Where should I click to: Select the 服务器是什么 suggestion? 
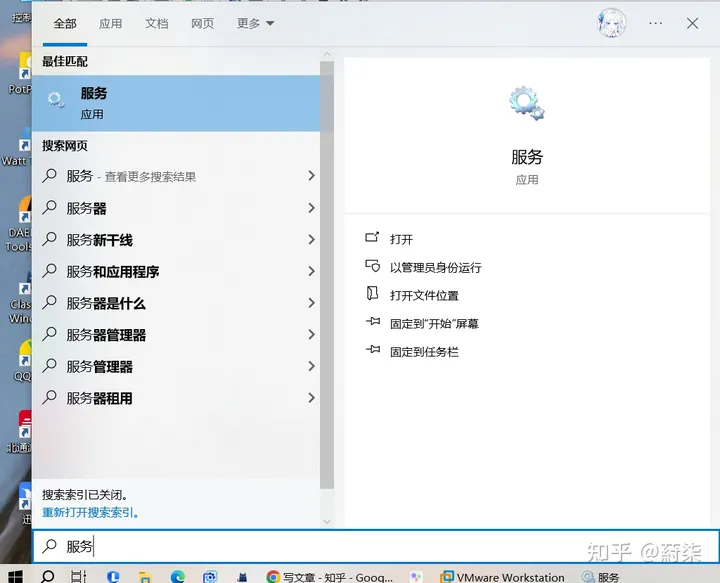tap(176, 303)
